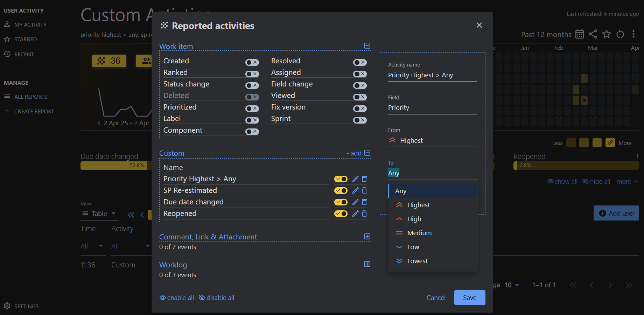Turn on the Sprint event toggle
This screenshot has height=315, width=644.
tap(360, 120)
